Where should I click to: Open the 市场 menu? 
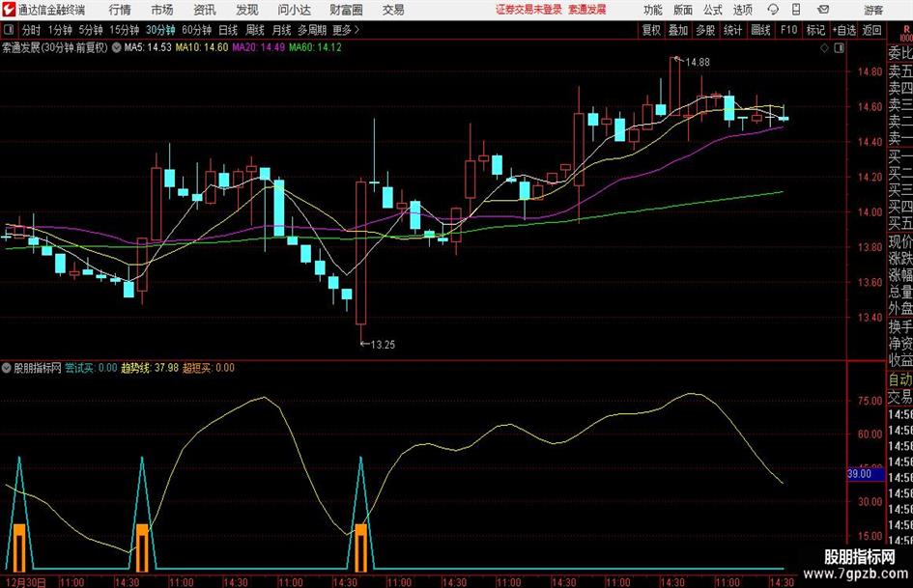pyautogui.click(x=162, y=10)
